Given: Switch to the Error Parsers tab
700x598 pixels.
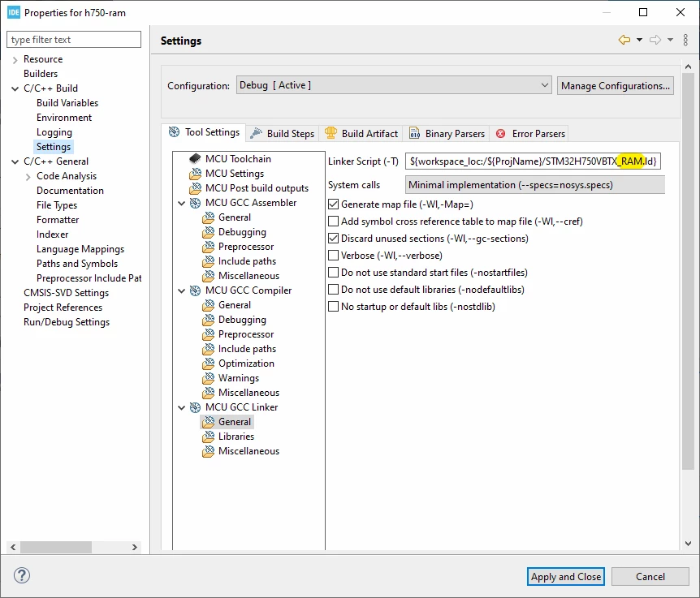Looking at the screenshot, I should pos(529,133).
